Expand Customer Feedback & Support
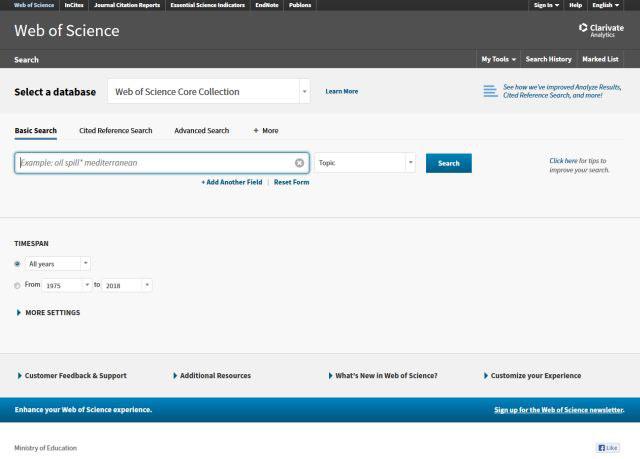The width and height of the screenshot is (640, 459). coord(72,375)
